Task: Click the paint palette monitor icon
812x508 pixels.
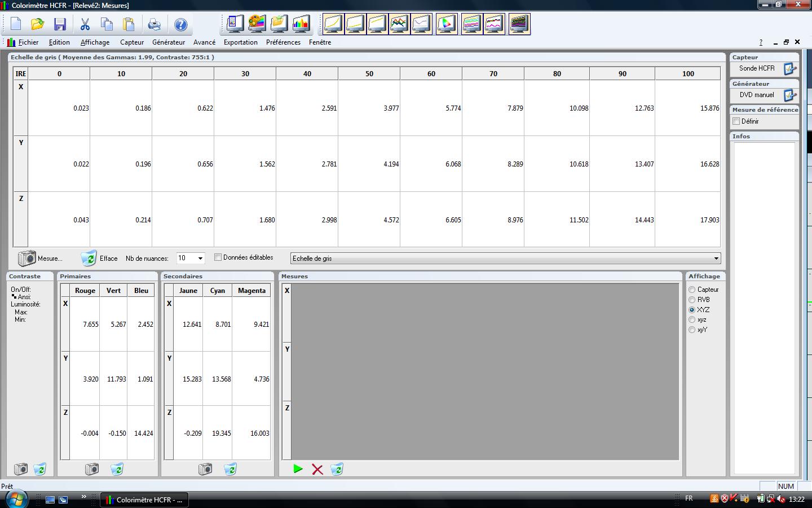Action: coord(257,24)
